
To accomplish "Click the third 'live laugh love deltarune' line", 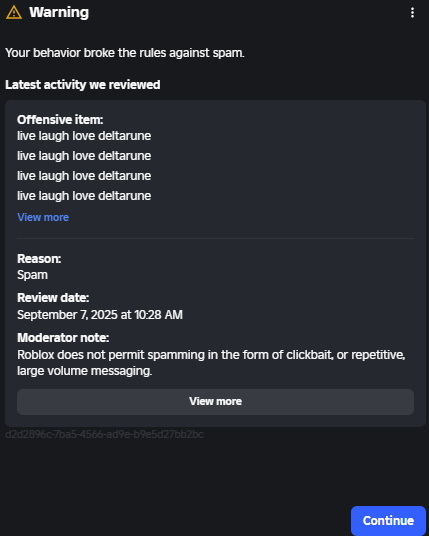I will (84, 176).
